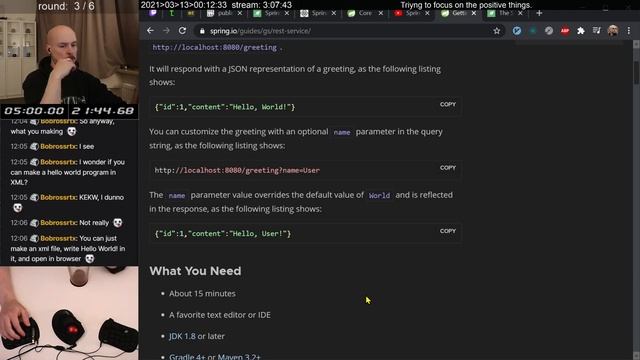Open the Chrome three-dot menu
640x360 pixels.
(x=629, y=31)
